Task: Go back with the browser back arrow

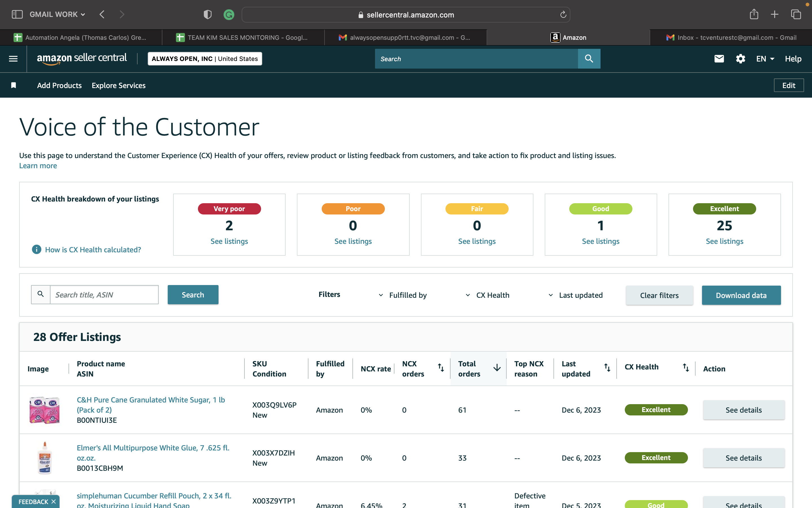Action: (x=102, y=14)
